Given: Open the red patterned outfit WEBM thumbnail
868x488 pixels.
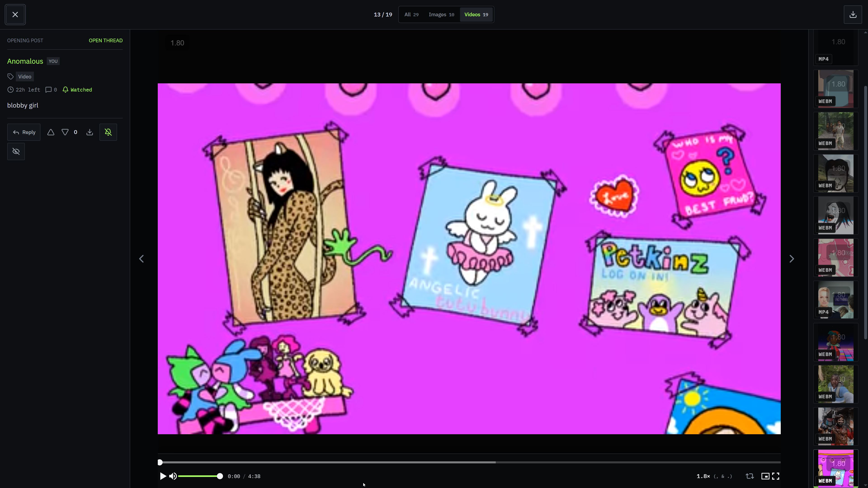Looking at the screenshot, I should coord(836,426).
